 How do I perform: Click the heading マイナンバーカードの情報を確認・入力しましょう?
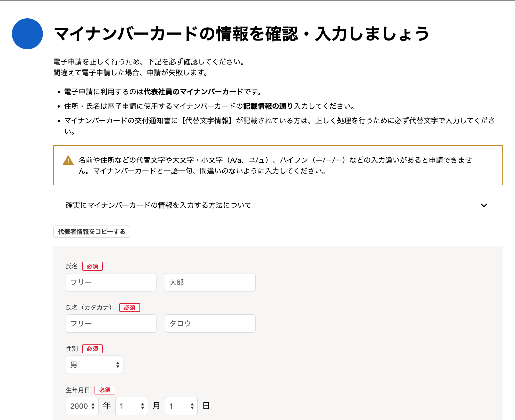coord(242,34)
